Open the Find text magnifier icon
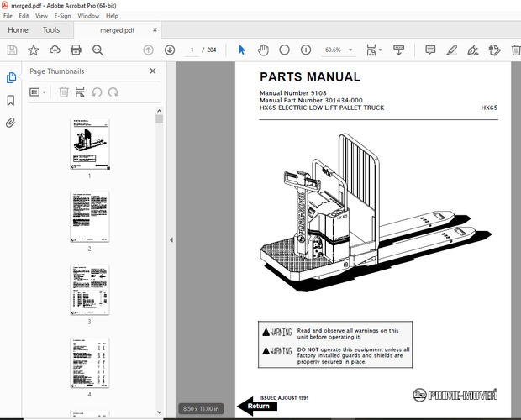The height and width of the screenshot is (420, 521). pos(97,50)
